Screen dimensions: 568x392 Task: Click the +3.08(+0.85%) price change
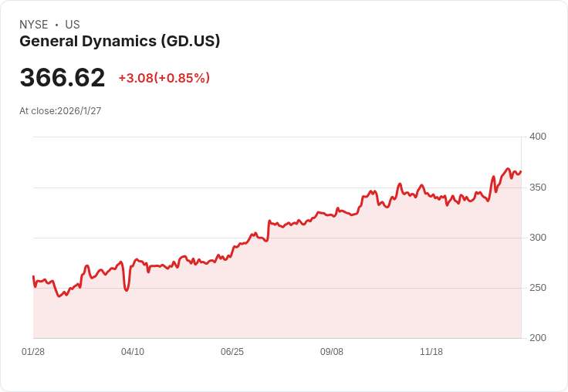tap(164, 78)
